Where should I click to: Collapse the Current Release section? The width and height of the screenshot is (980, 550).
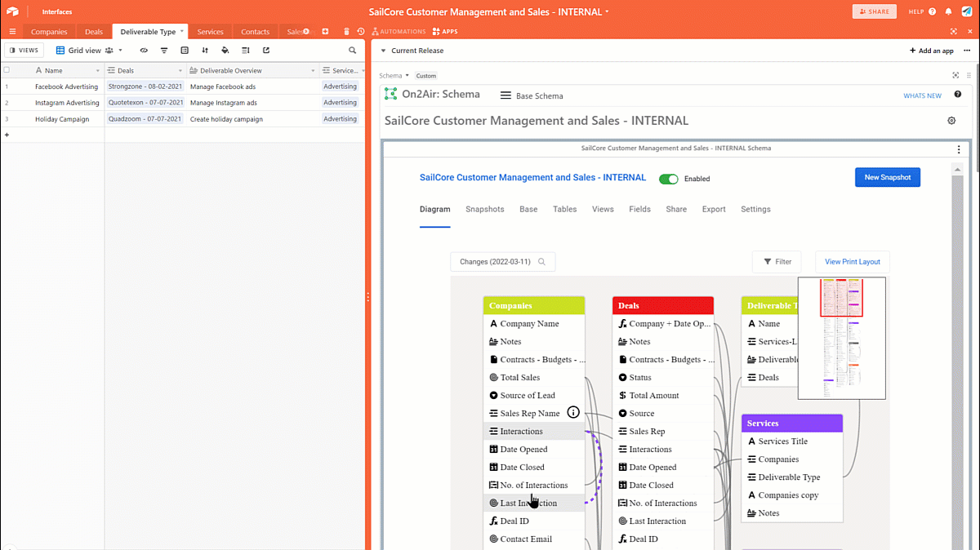click(x=383, y=51)
